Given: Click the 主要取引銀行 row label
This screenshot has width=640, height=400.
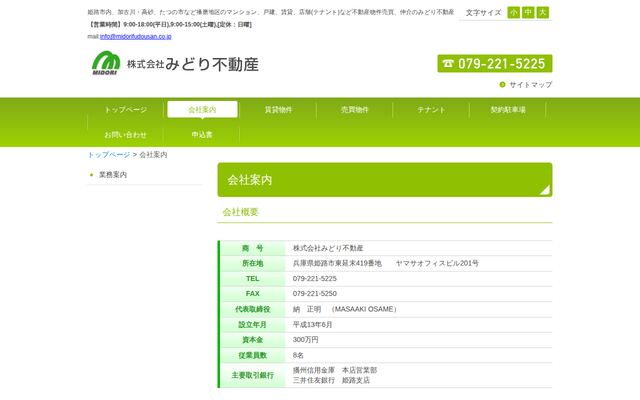Looking at the screenshot, I should pyautogui.click(x=253, y=375).
